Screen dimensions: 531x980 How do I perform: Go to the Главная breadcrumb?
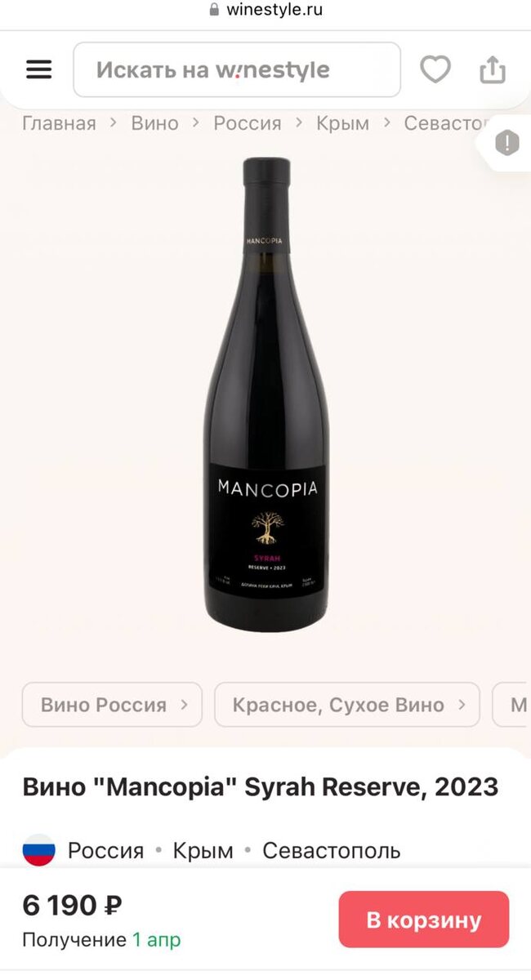pyautogui.click(x=59, y=123)
